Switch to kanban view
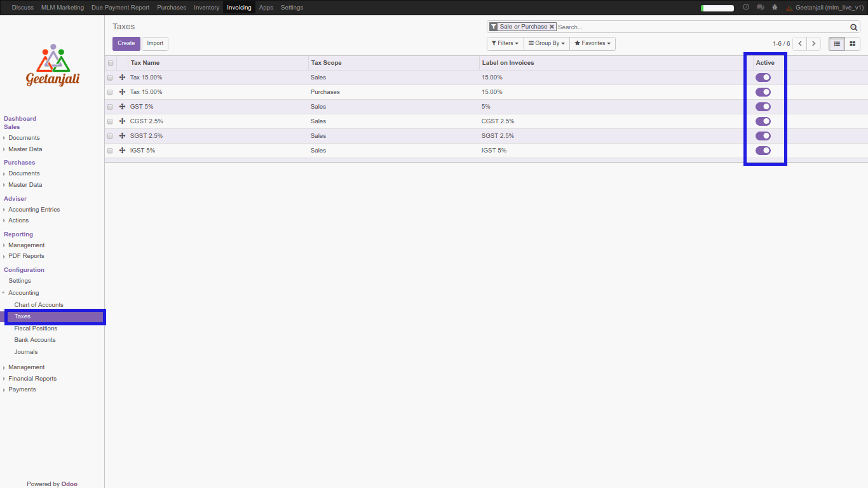 pyautogui.click(x=852, y=44)
